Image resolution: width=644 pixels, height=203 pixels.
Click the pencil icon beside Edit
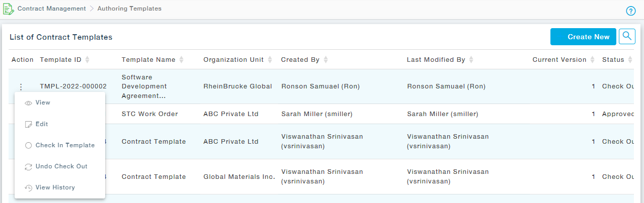[x=29, y=124]
